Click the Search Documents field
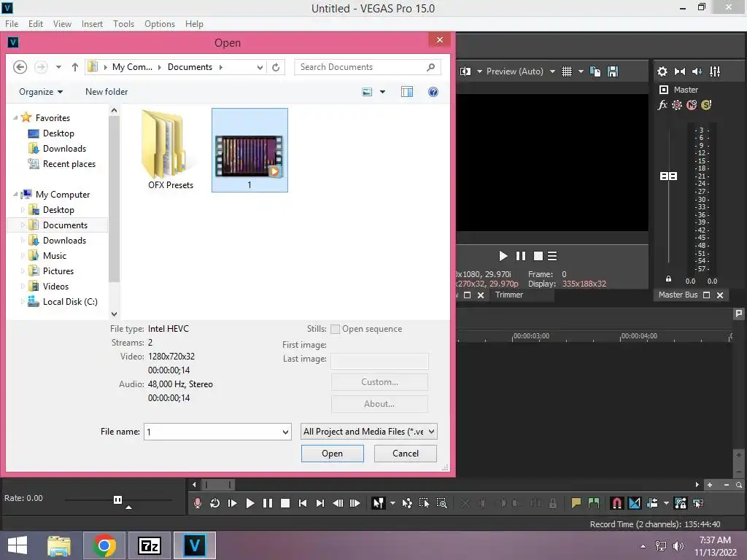The image size is (747, 560). pos(368,67)
